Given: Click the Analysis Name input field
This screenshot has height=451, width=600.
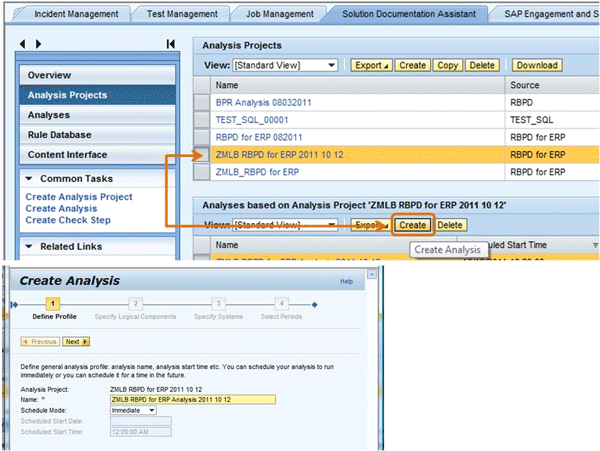Looking at the screenshot, I should [190, 399].
